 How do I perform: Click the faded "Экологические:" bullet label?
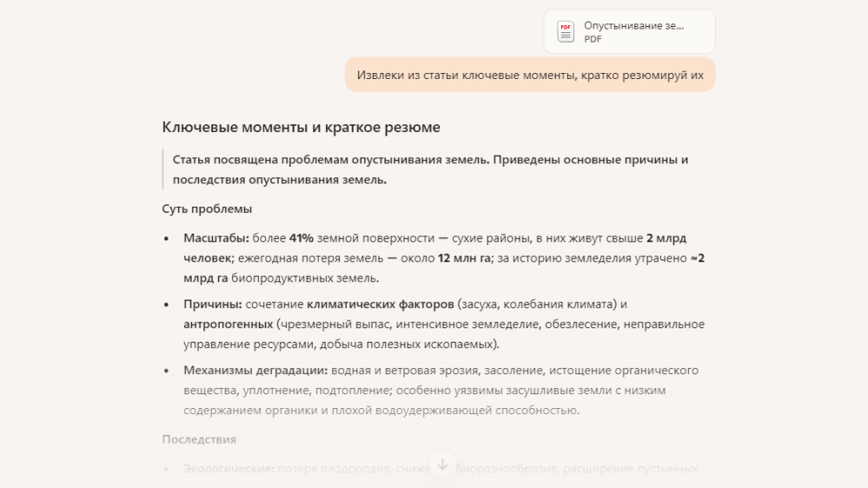click(229, 469)
